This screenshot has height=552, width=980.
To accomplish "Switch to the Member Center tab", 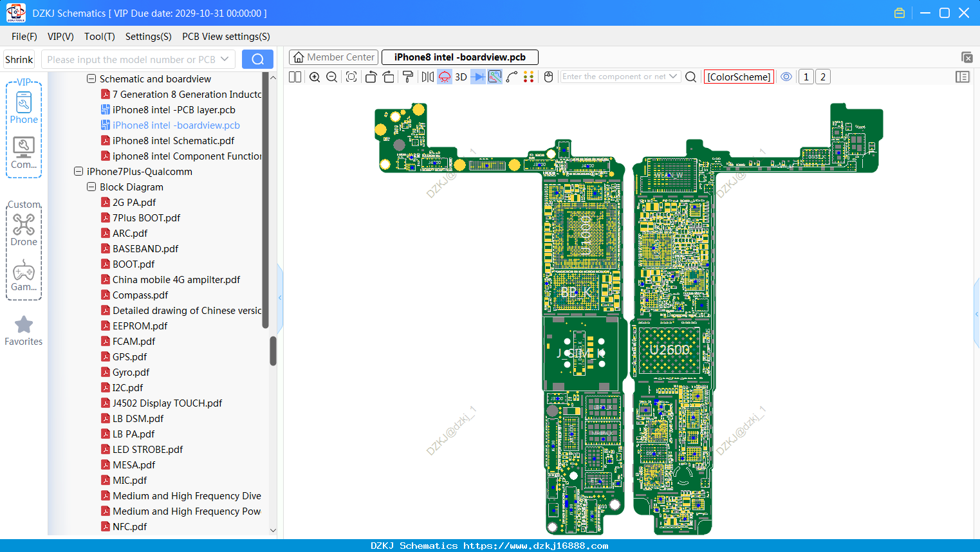I will [x=334, y=57].
